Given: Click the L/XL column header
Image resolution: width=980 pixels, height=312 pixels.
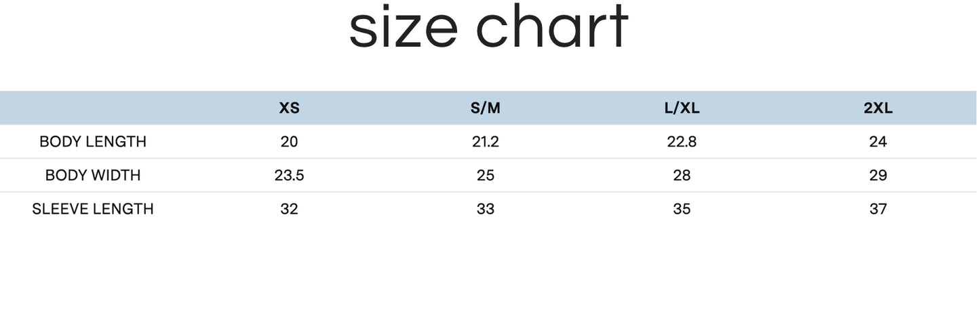Looking at the screenshot, I should pyautogui.click(x=682, y=109).
